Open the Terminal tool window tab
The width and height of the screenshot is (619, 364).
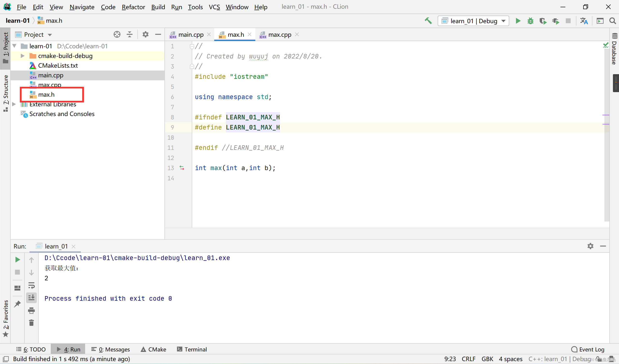192,349
